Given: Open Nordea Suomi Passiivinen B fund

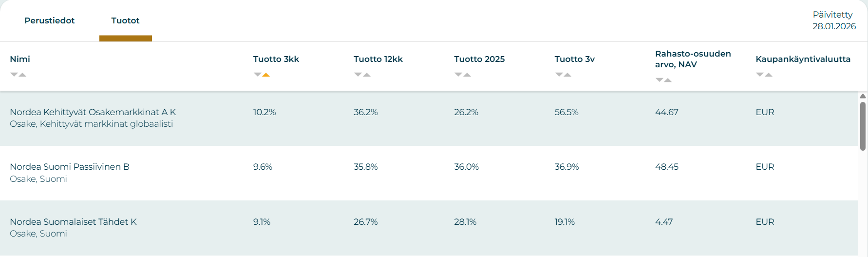Looking at the screenshot, I should point(70,167).
